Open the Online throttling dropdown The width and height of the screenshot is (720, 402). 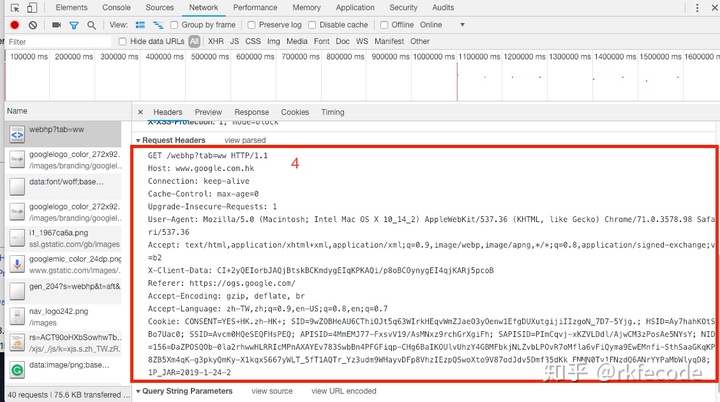[x=442, y=25]
